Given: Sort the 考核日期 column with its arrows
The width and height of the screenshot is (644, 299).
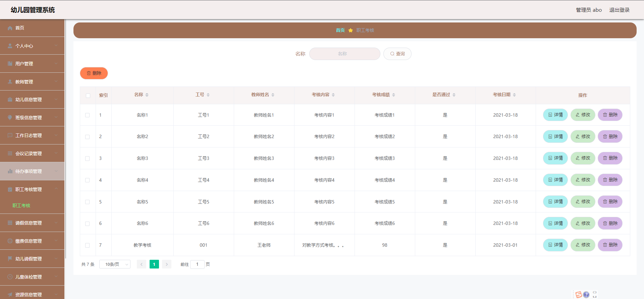Looking at the screenshot, I should click(x=515, y=95).
